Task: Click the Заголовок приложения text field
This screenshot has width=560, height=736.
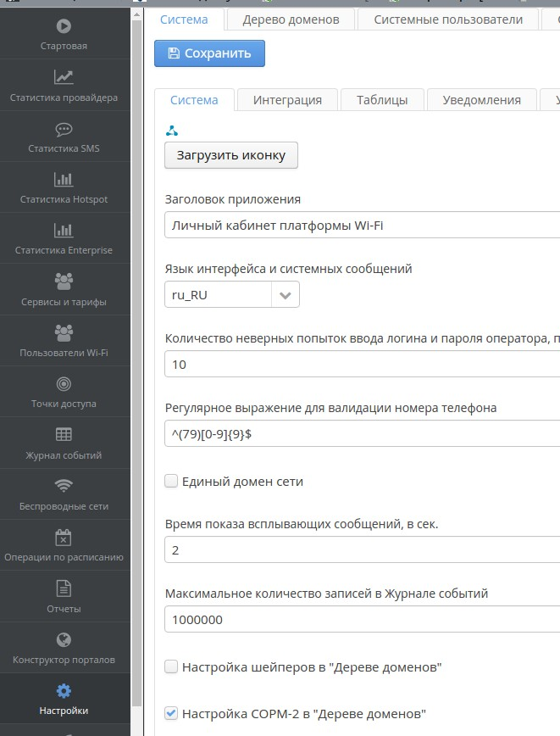Action: tap(362, 226)
